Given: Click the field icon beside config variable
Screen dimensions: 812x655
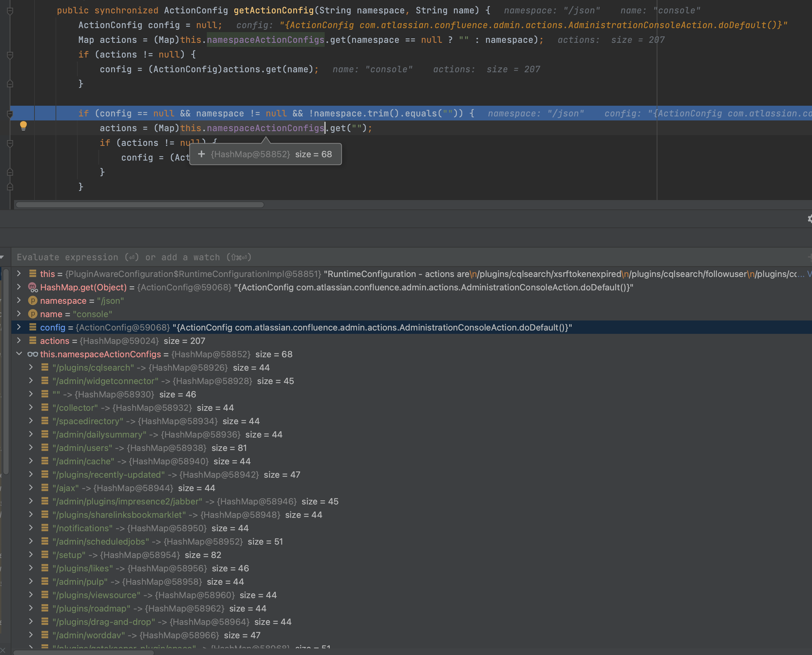Looking at the screenshot, I should 33,327.
